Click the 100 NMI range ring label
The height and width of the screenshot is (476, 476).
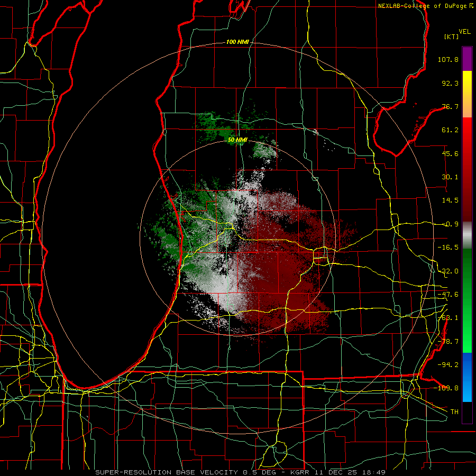coord(237,42)
